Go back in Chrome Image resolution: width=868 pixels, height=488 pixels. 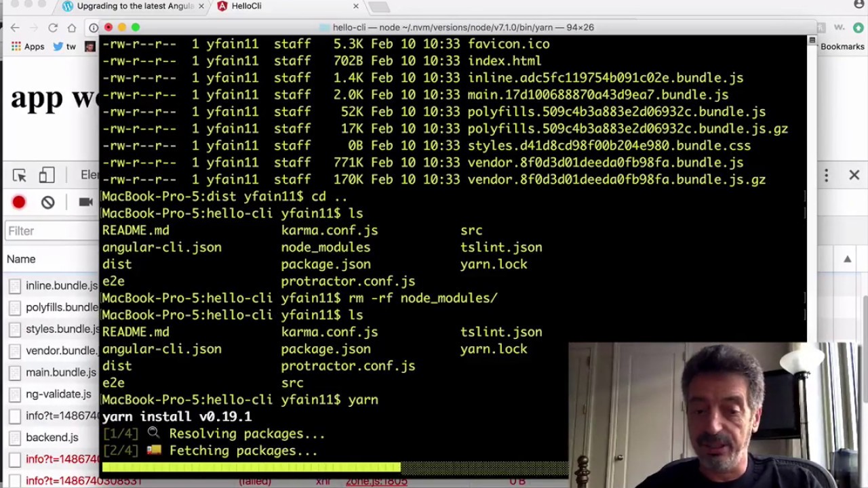click(x=15, y=28)
